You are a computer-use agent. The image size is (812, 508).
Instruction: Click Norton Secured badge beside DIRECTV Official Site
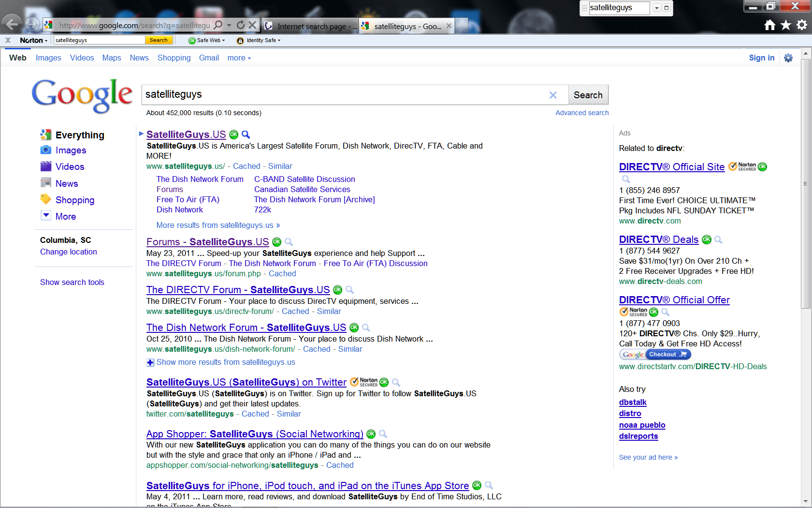coord(742,166)
